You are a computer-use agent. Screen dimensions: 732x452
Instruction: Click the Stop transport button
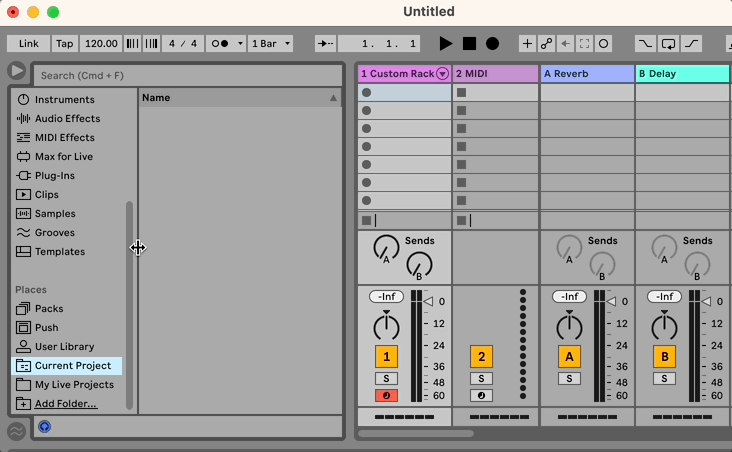click(469, 44)
